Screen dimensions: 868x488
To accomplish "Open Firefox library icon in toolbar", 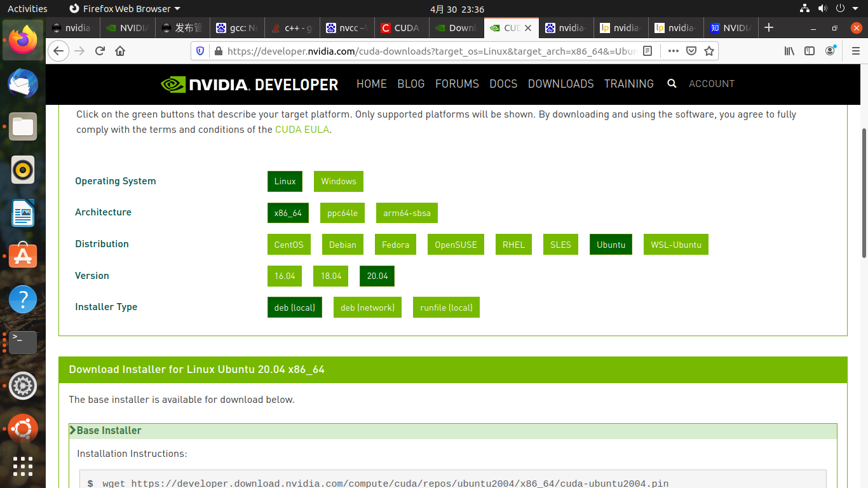I will pyautogui.click(x=789, y=51).
